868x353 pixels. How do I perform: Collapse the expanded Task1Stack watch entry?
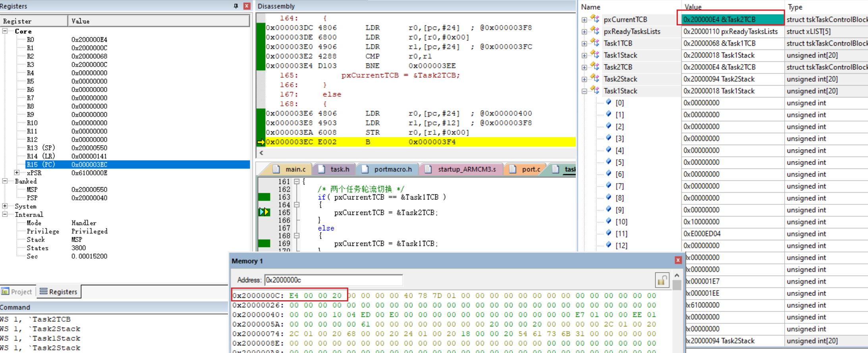(x=584, y=91)
